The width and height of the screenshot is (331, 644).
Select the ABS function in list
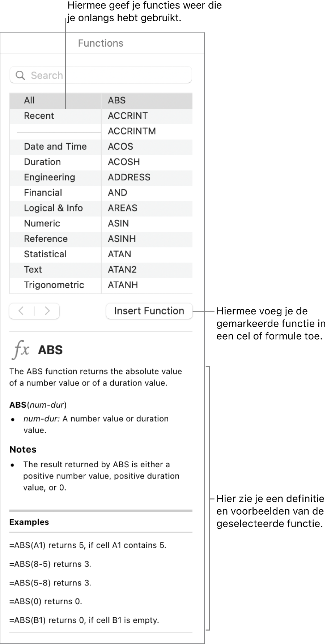117,100
